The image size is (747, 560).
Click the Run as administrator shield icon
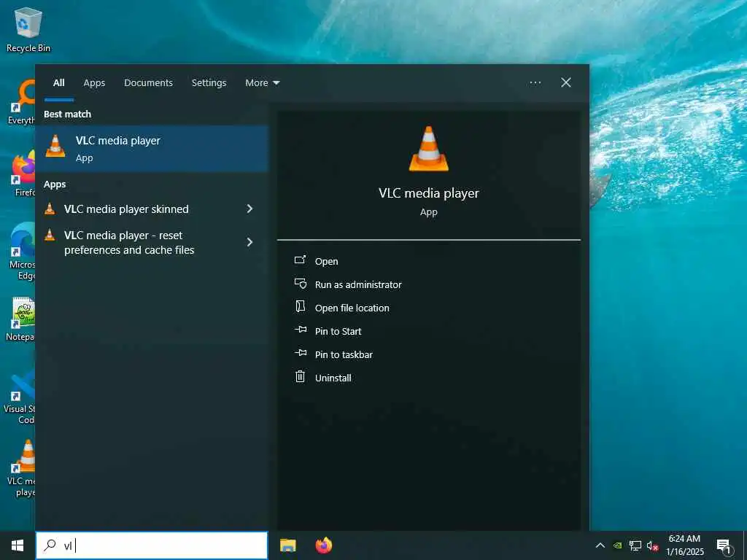300,284
